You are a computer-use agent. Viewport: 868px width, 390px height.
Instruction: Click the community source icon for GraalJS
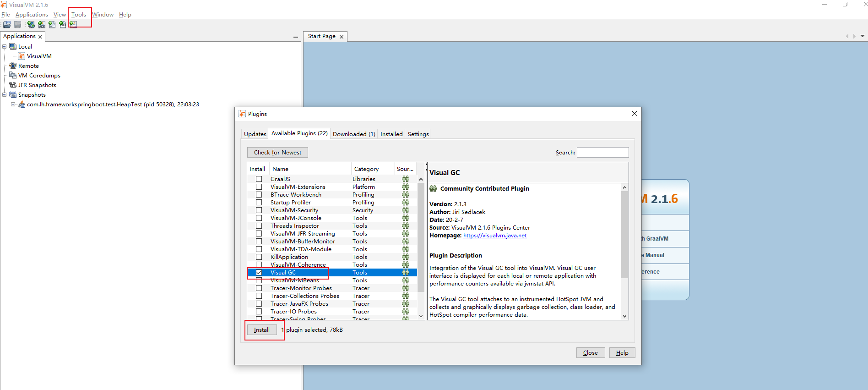[406, 179]
